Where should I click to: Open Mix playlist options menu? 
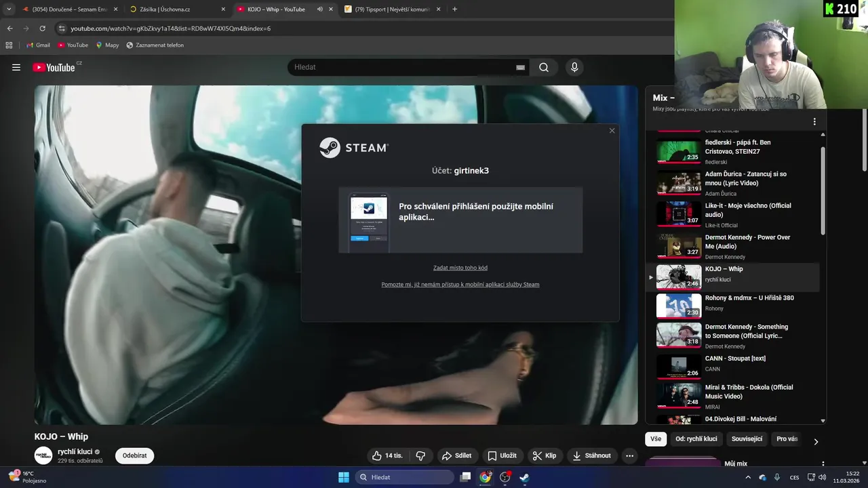[814, 122]
